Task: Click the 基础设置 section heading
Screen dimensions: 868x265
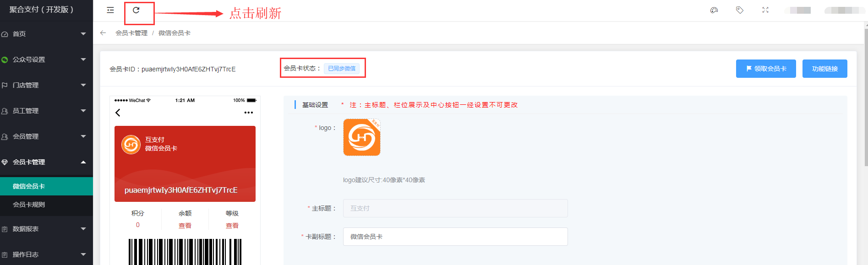Action: (x=315, y=105)
